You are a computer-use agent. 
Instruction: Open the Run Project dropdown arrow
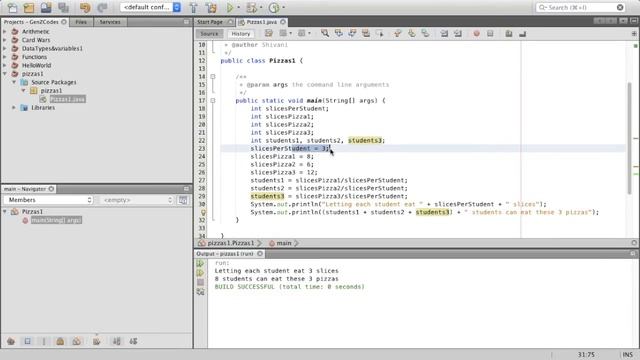click(239, 7)
